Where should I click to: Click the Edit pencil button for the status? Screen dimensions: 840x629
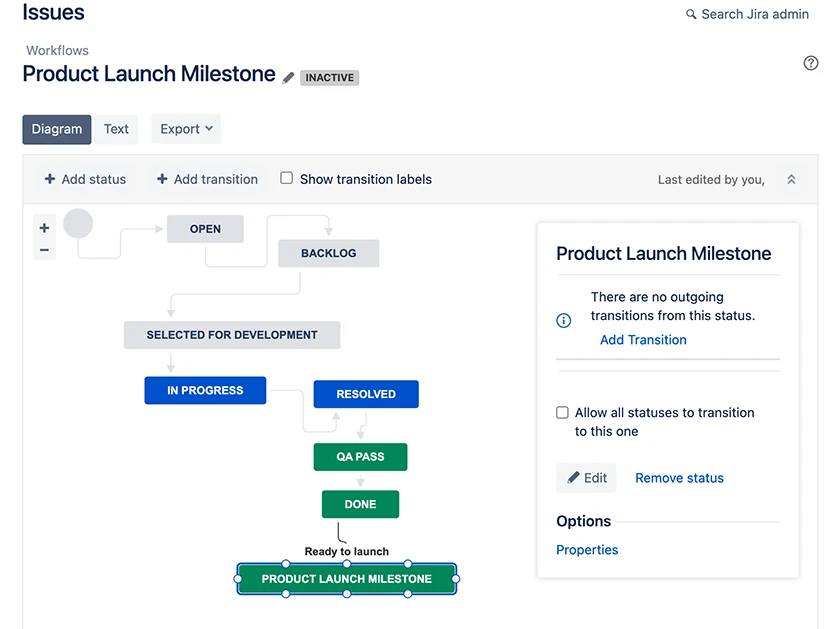pos(586,478)
